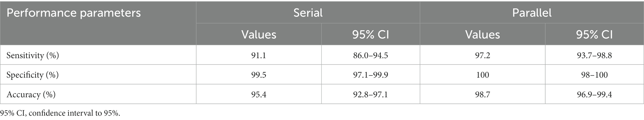Viewport: 644px width, 120px height.
Task: Click the serial accuracy value 95.4
Action: 259,94
